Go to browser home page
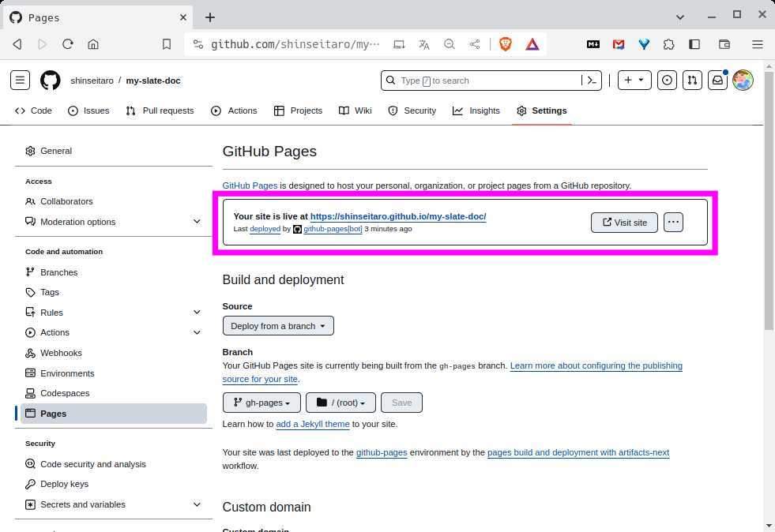 pyautogui.click(x=93, y=44)
